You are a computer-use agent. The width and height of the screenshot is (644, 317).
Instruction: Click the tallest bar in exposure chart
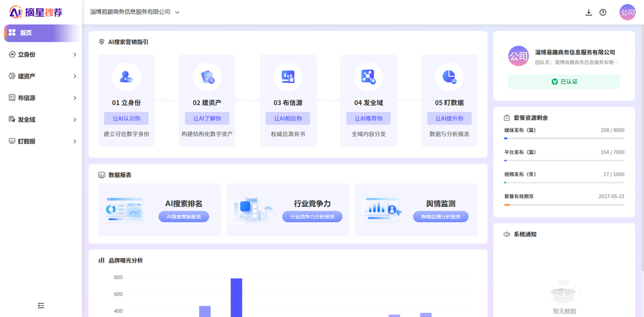[236, 298]
